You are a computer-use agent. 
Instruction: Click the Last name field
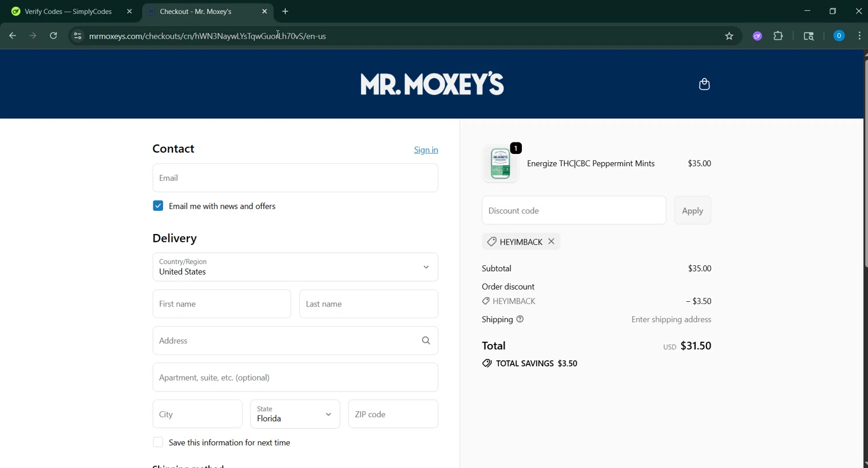point(369,304)
